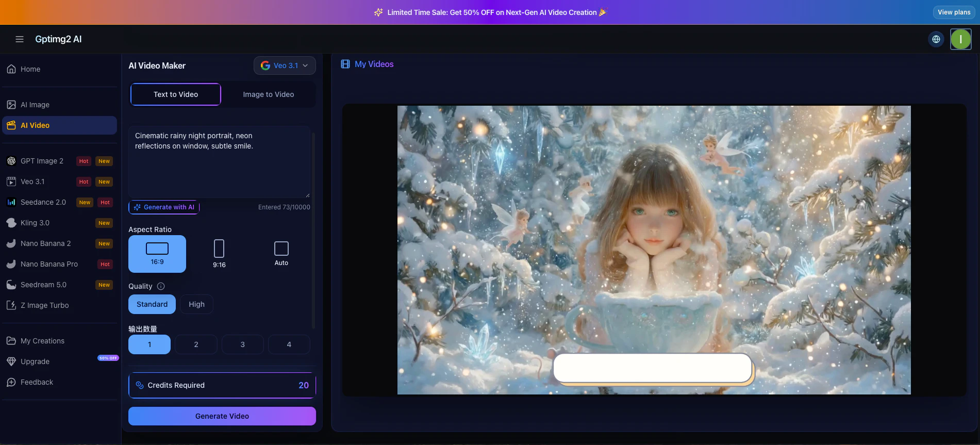Screen dimensions: 980x445
Task: Click the Nano Banana 2 icon
Action: click(x=11, y=243)
